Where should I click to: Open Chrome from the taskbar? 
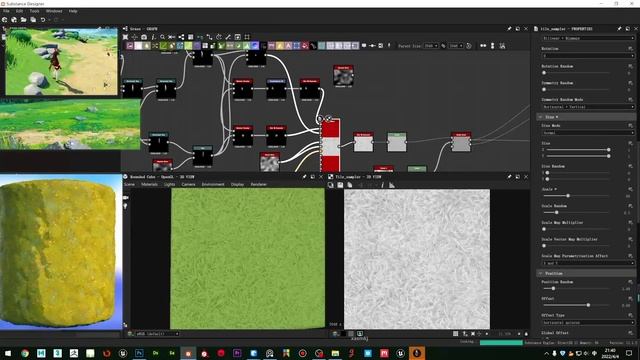point(24,353)
